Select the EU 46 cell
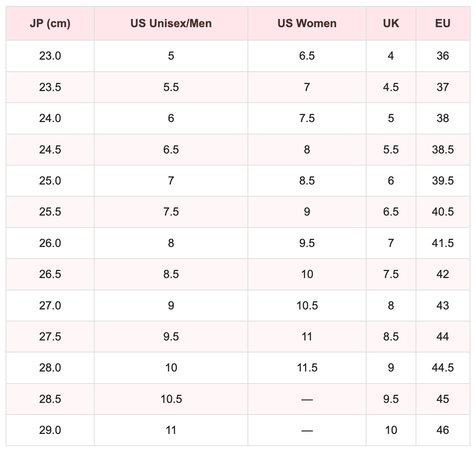Image resolution: width=476 pixels, height=453 pixels. click(x=443, y=430)
